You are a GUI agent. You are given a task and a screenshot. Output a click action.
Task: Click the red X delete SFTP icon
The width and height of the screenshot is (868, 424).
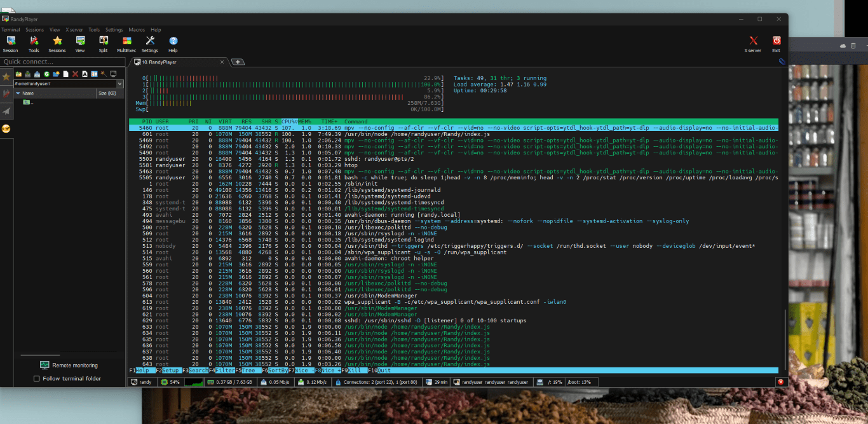tap(75, 74)
